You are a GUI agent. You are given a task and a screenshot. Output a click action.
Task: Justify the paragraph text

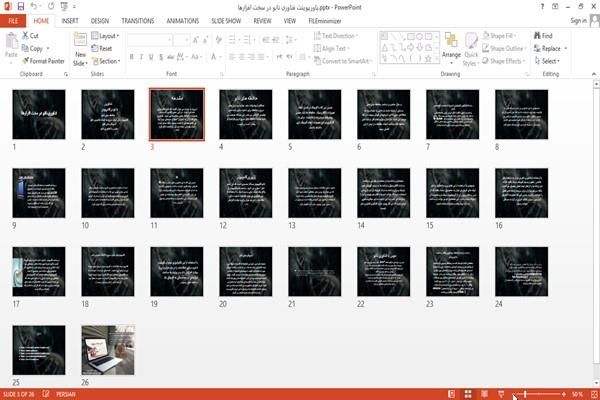coord(261,57)
